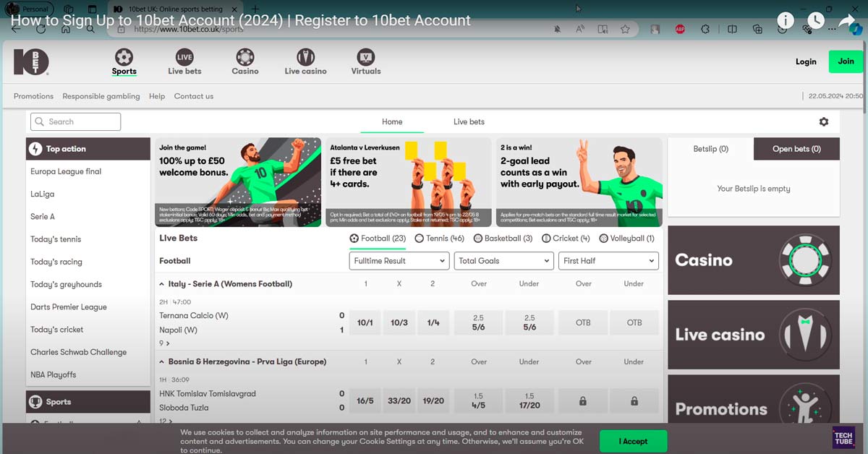The height and width of the screenshot is (454, 868).
Task: Select the 10bet UK browser tab
Action: click(176, 9)
